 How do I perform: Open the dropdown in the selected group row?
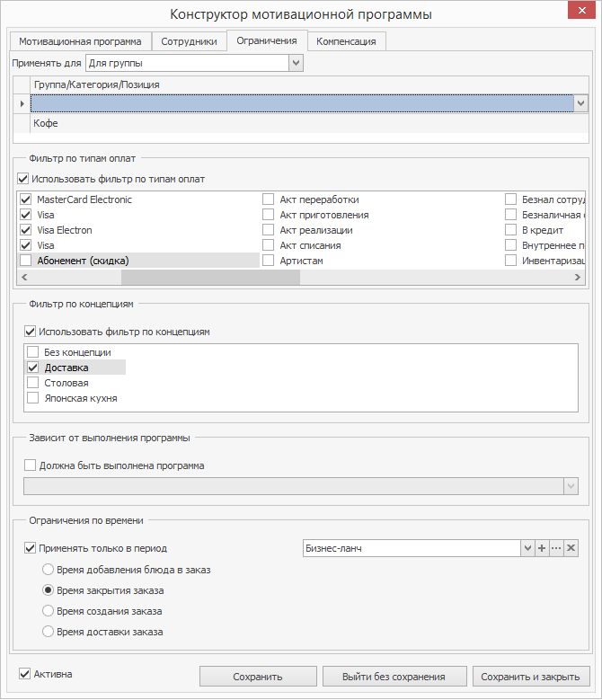580,103
